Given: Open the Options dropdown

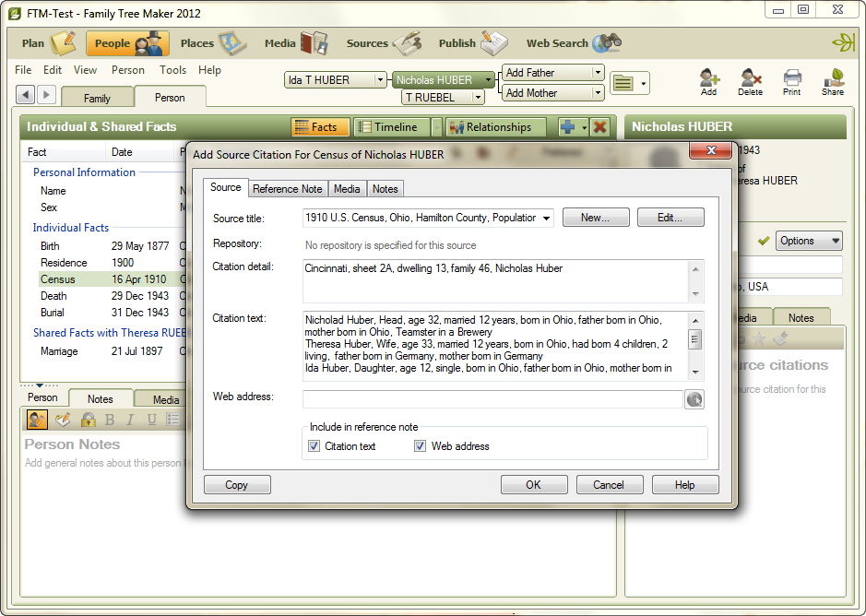Looking at the screenshot, I should (809, 241).
